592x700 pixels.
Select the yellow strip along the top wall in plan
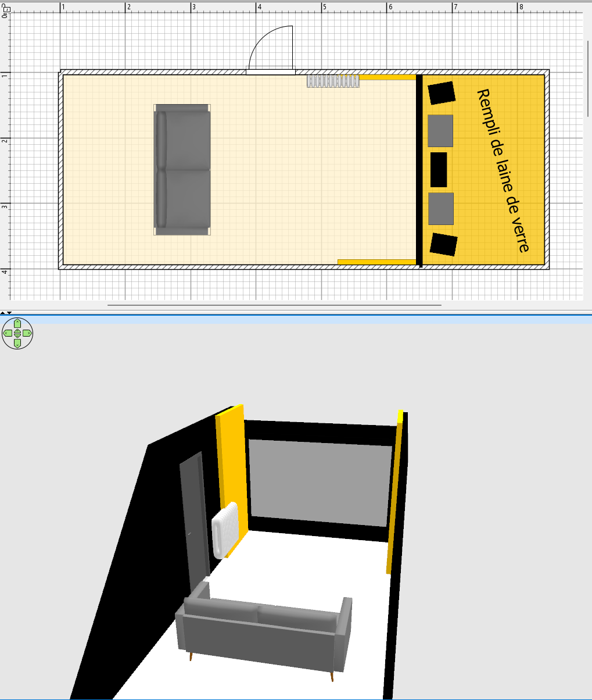[x=388, y=77]
